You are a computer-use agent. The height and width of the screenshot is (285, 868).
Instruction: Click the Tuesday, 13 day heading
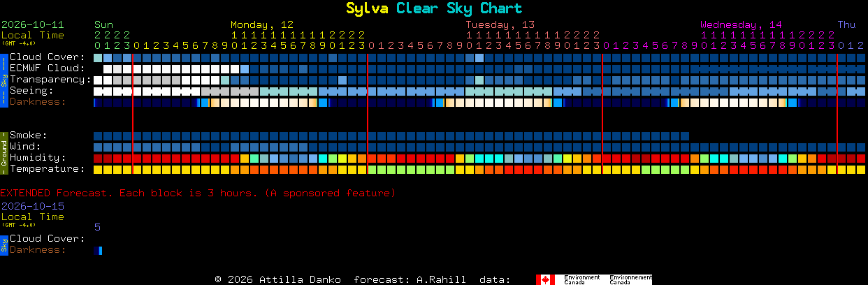(500, 24)
